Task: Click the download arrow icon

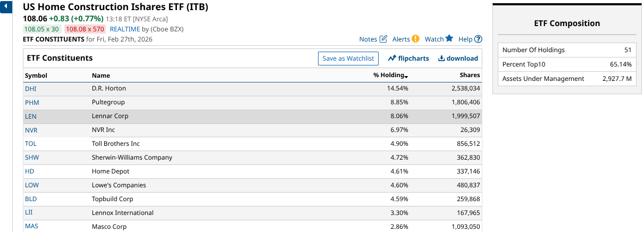Action: pyautogui.click(x=441, y=59)
